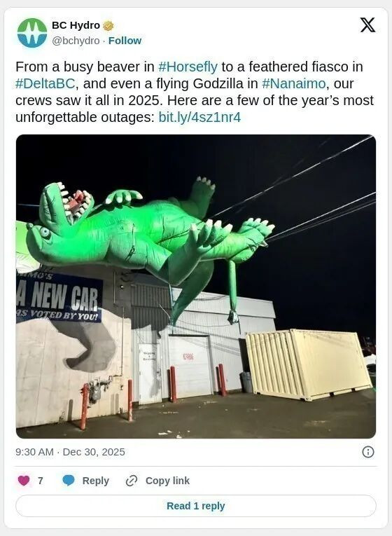Open the inflatable Godzilla photo
The height and width of the screenshot is (536, 392).
tap(196, 287)
